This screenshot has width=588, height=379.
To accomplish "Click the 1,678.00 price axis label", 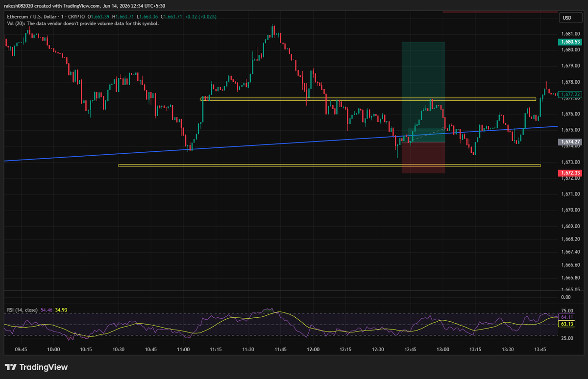I will (570, 82).
